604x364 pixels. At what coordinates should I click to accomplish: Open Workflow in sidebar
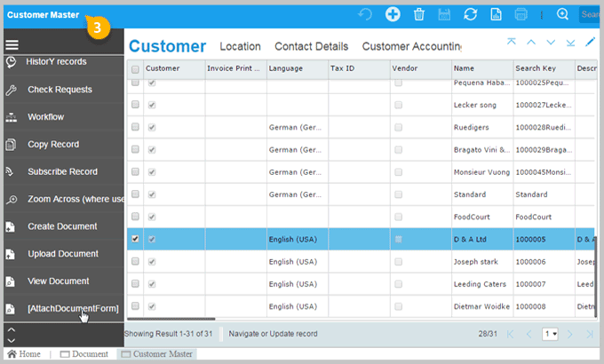pos(45,116)
